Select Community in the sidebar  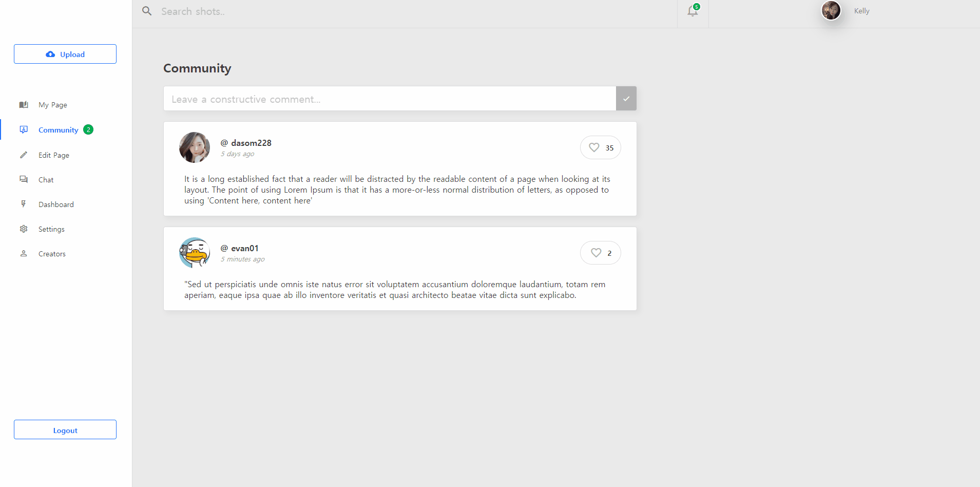[59, 130]
